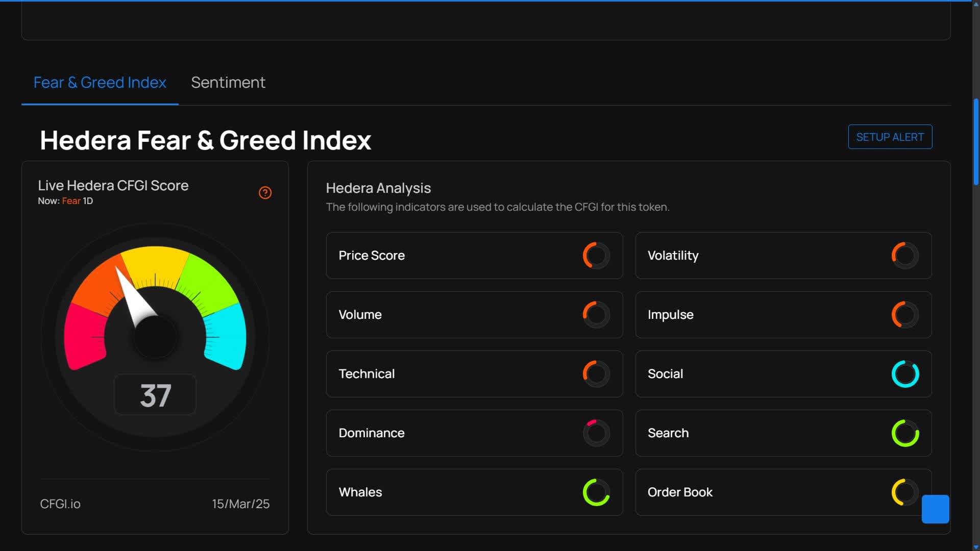Click the gauge score value 37
980x551 pixels.
point(156,395)
